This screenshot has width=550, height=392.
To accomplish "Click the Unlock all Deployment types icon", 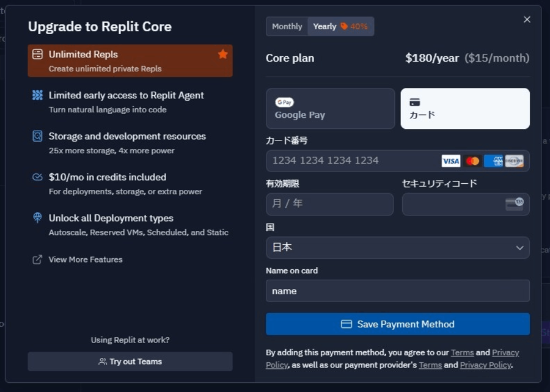I will [37, 218].
